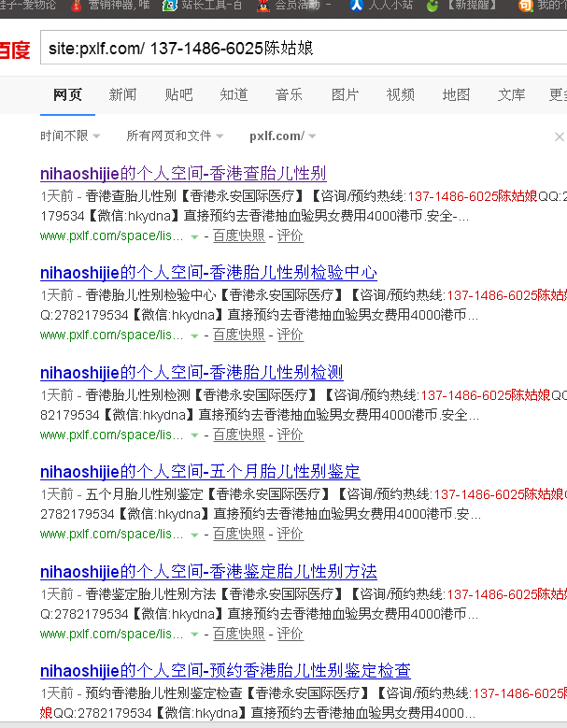567x728 pixels.
Task: Expand the 所有网页和文件 file type dropdown
Action: point(175,136)
